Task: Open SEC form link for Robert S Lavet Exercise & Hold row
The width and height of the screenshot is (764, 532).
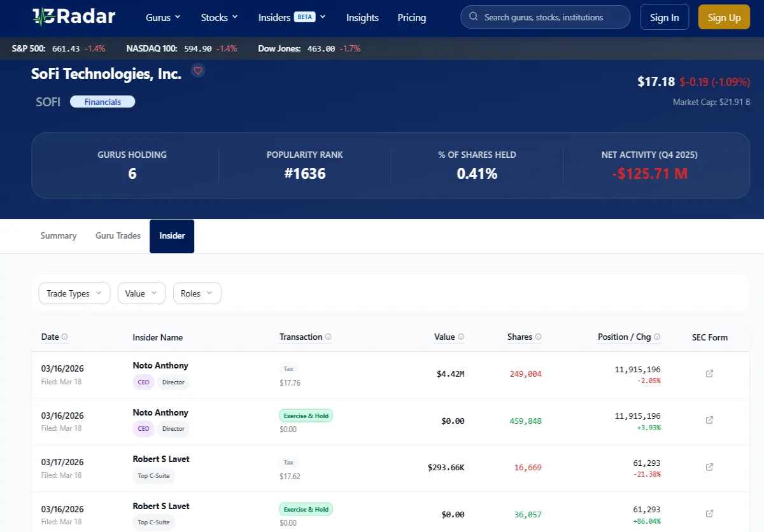Action: 710,514
